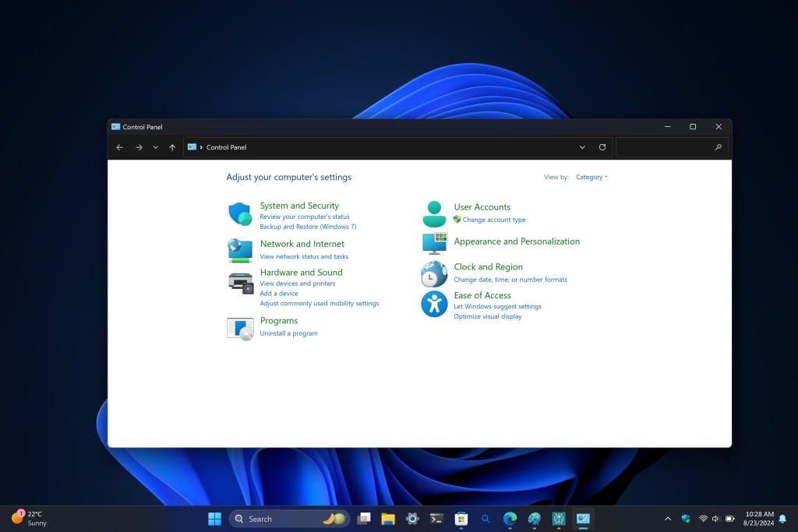Click inside the Control Panel search box
This screenshot has width=798, height=532.
click(672, 146)
